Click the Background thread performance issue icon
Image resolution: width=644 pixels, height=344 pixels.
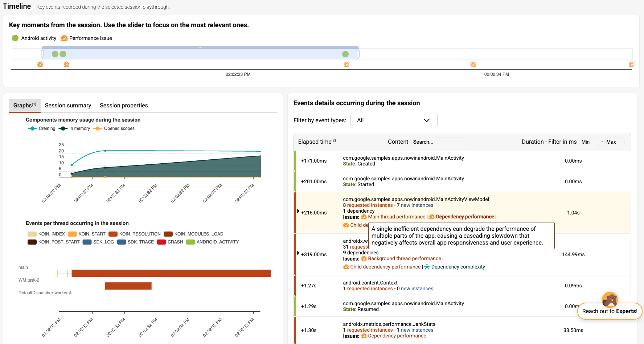364,259
